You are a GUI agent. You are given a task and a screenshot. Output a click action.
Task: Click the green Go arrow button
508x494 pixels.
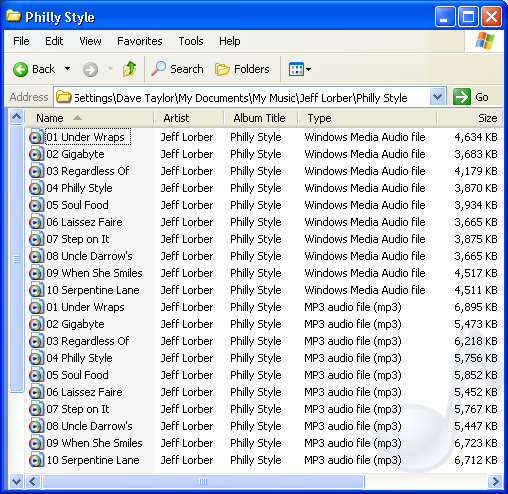click(462, 97)
